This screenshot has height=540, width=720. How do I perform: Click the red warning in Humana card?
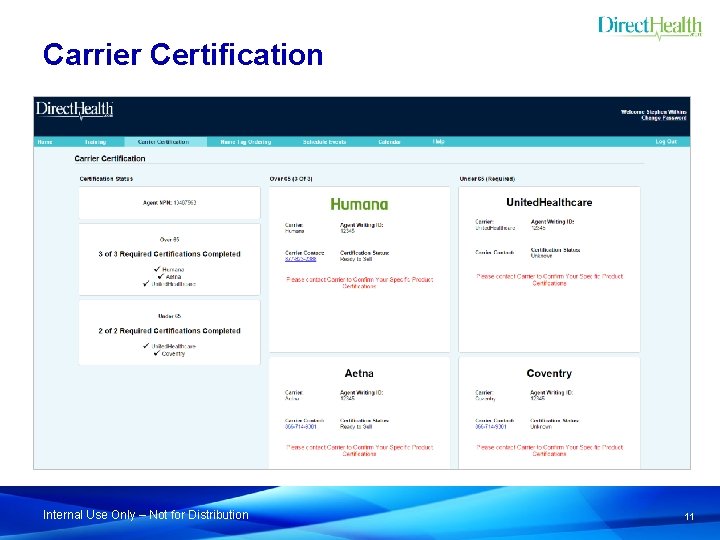click(360, 282)
